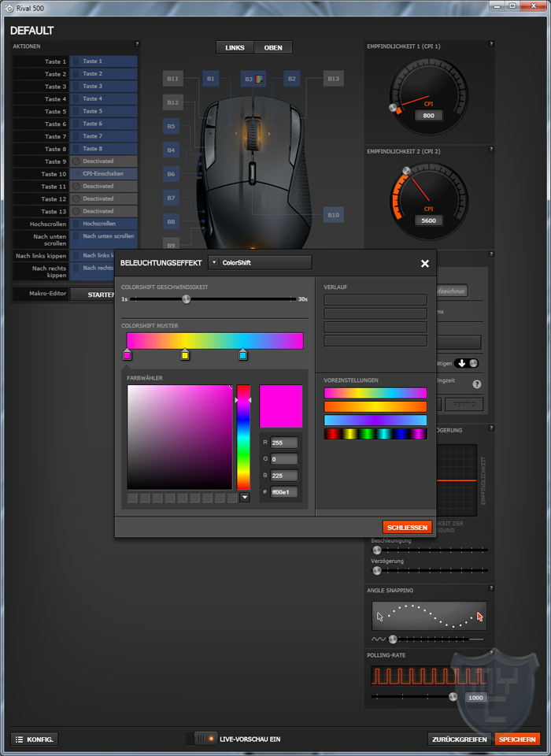Select the B10 button marker
Image resolution: width=551 pixels, height=756 pixels.
coord(333,214)
